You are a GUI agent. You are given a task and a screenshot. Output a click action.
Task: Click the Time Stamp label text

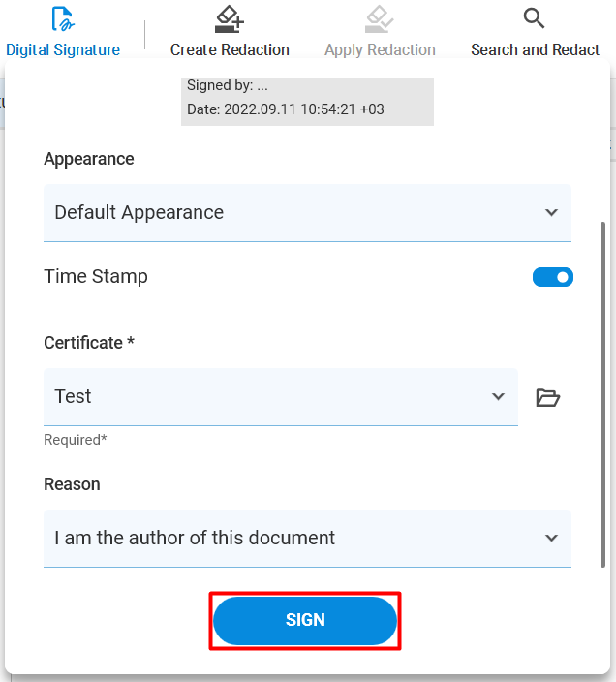tap(96, 277)
